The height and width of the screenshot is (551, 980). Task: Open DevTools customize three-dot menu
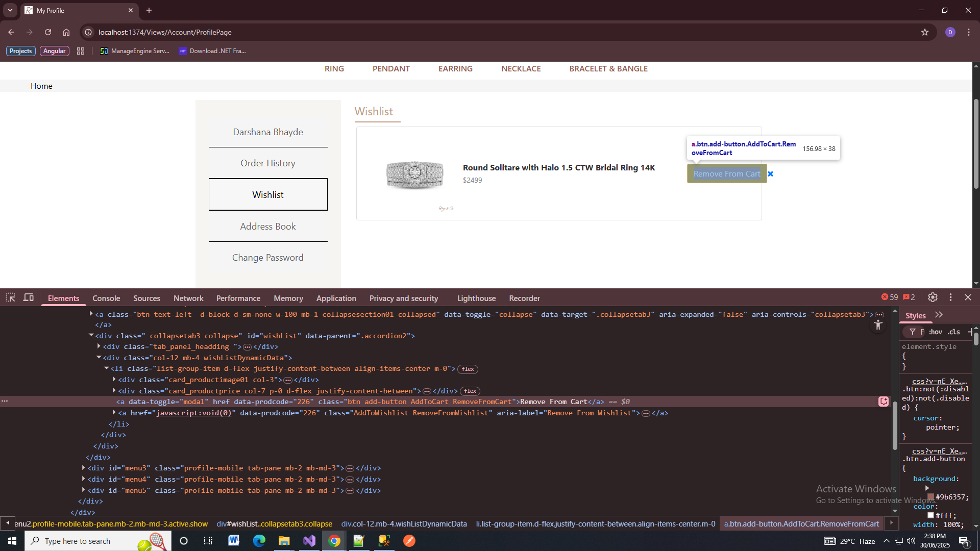coord(950,297)
